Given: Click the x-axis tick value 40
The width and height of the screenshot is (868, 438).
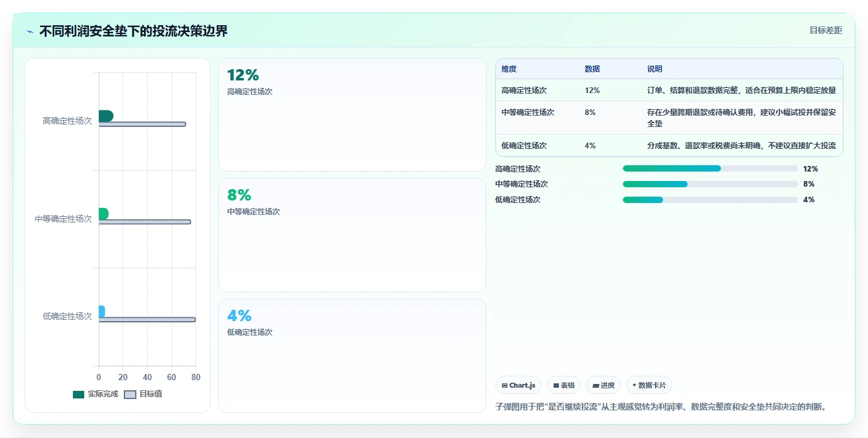Looking at the screenshot, I should 147,378.
